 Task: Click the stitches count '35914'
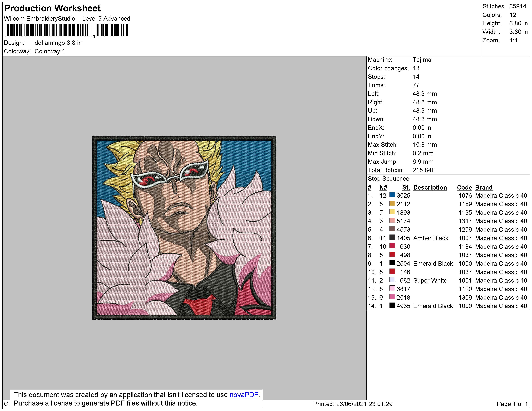pyautogui.click(x=518, y=6)
